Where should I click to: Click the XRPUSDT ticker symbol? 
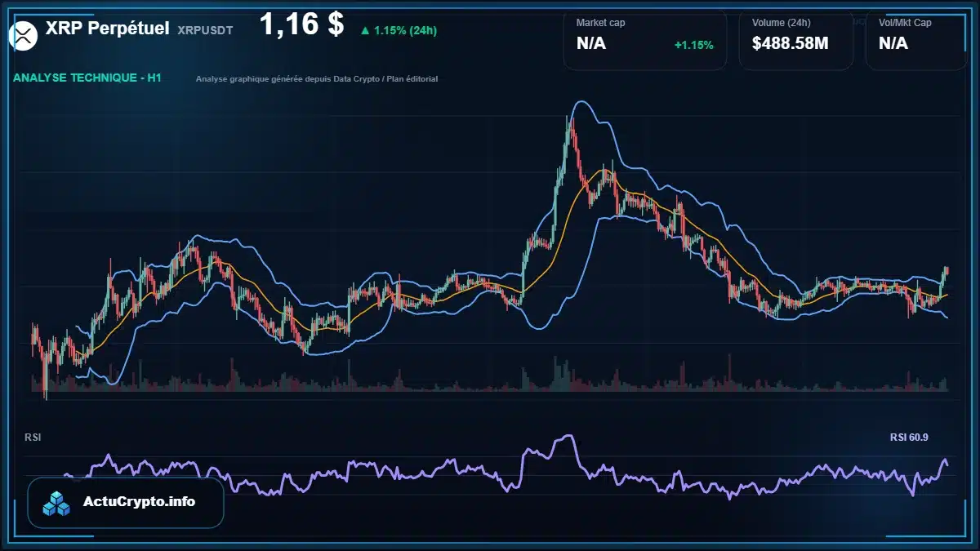point(205,30)
